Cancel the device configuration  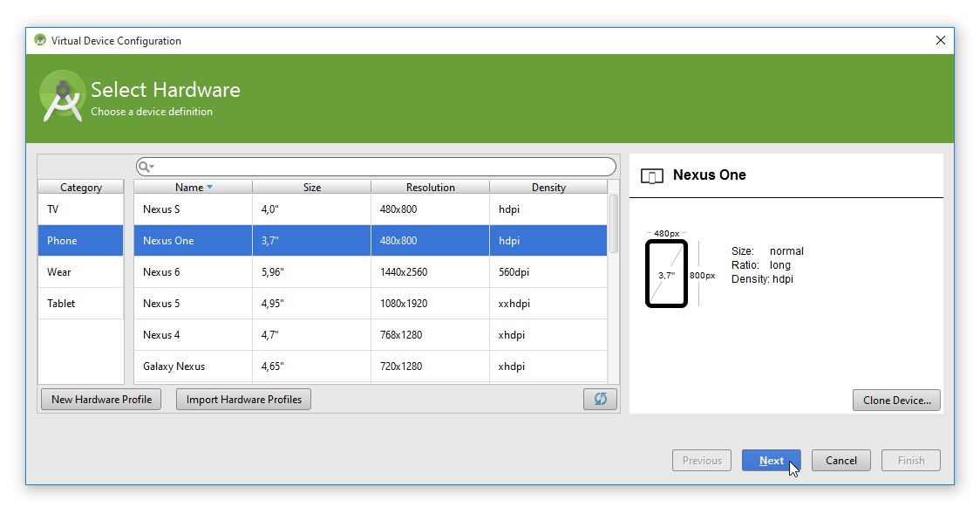tap(841, 461)
